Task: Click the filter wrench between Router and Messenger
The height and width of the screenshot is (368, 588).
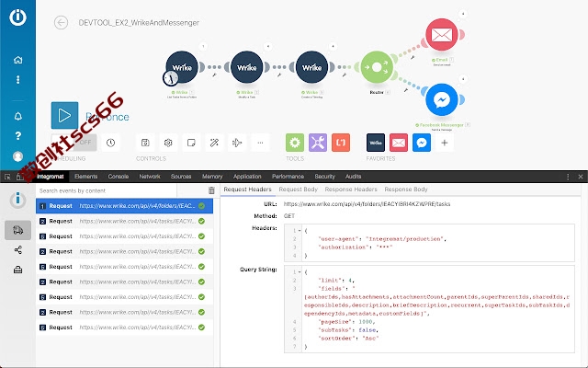Action: [406, 90]
